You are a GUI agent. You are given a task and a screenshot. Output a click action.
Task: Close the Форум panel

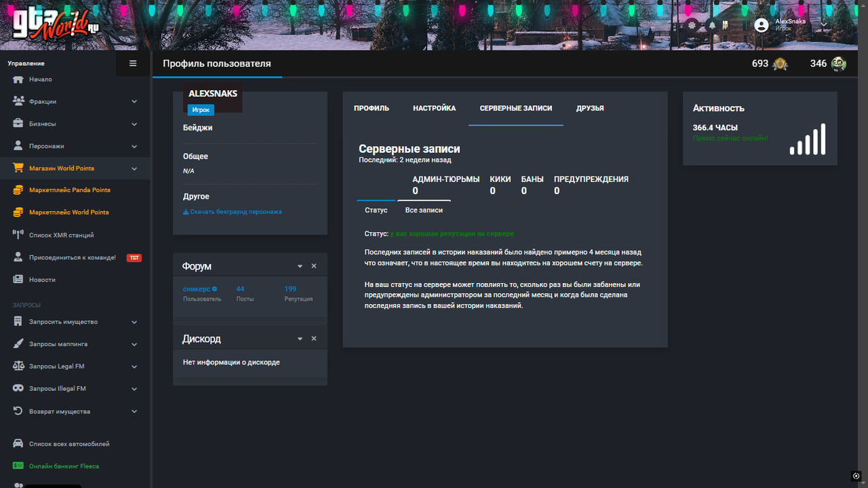click(314, 266)
